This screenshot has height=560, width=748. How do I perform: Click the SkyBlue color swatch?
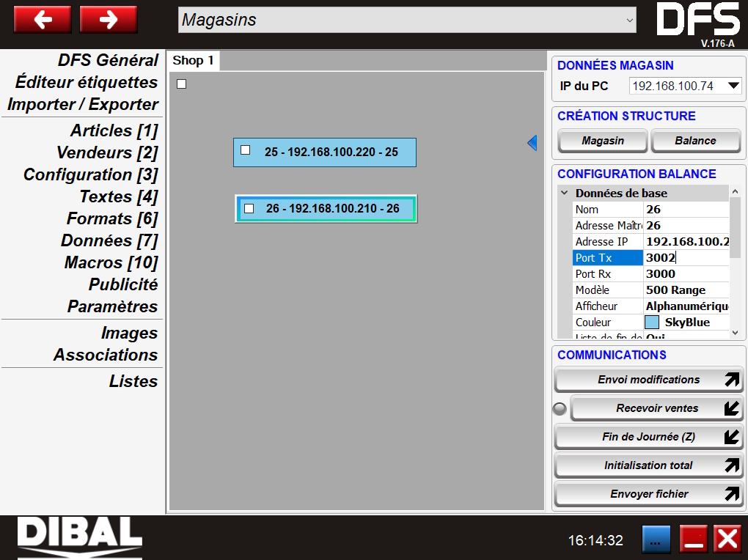652,323
